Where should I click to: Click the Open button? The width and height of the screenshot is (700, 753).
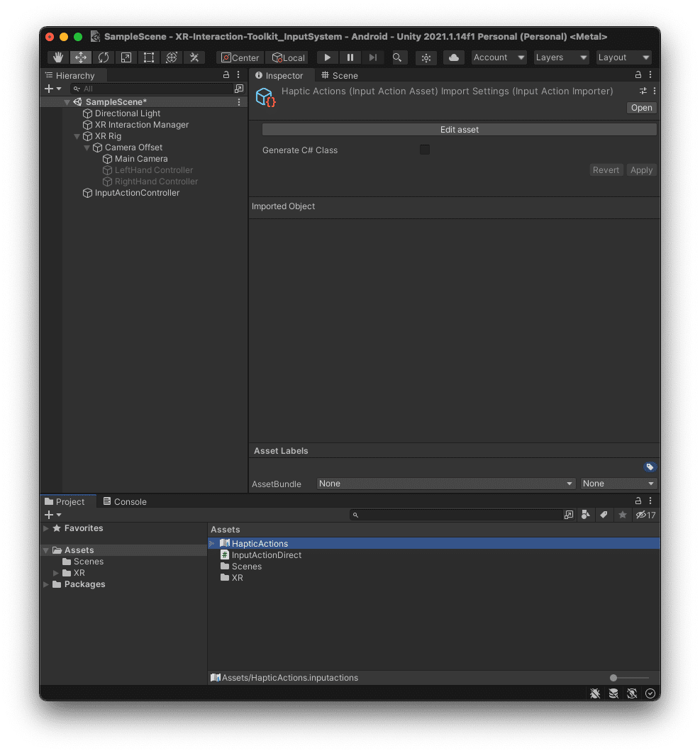click(x=642, y=108)
